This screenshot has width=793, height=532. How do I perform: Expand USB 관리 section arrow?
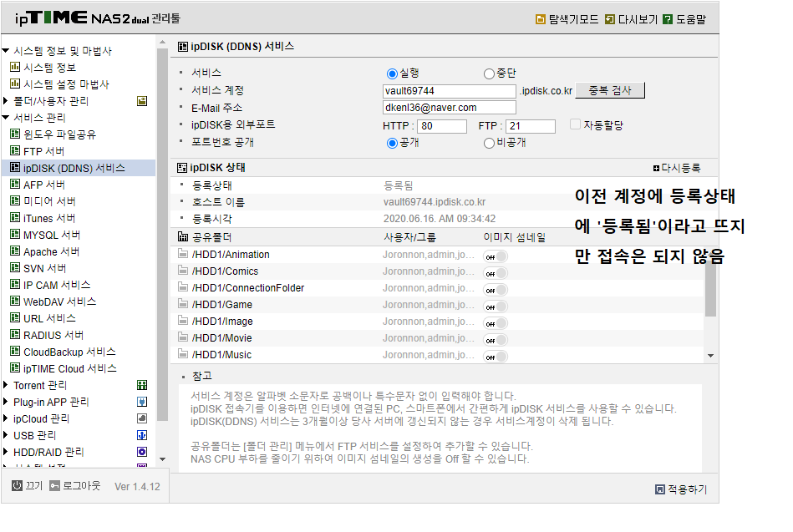6,435
